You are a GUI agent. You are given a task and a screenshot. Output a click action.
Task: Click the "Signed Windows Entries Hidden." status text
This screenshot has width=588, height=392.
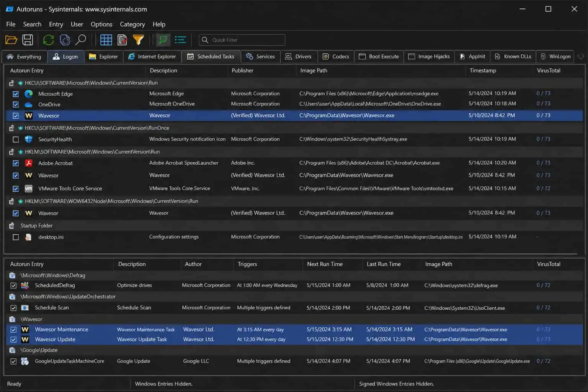(396, 384)
